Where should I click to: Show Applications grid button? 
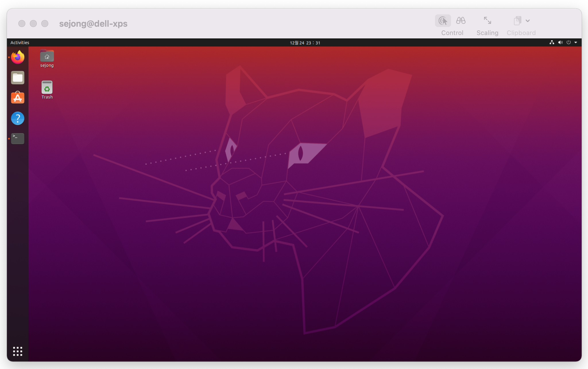point(18,351)
